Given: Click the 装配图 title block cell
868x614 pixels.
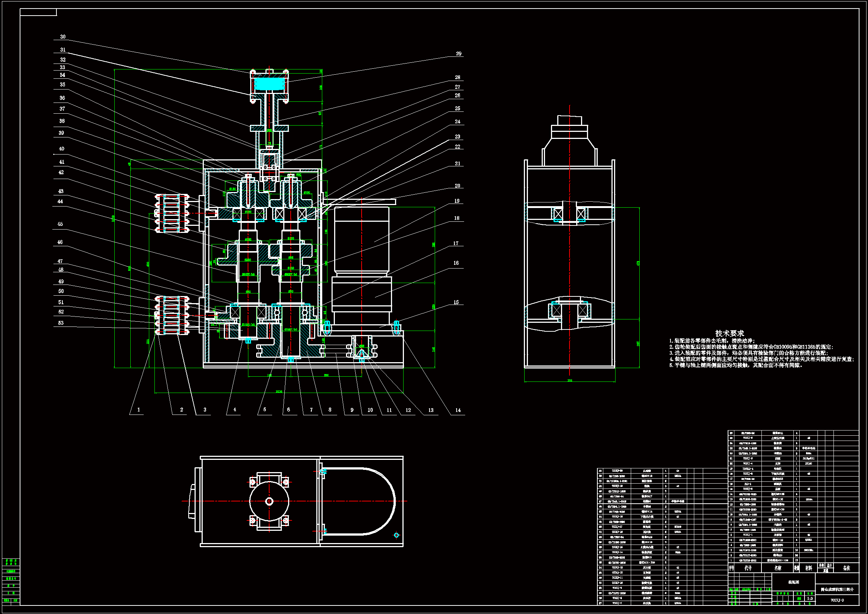Looking at the screenshot, I should [793, 582].
